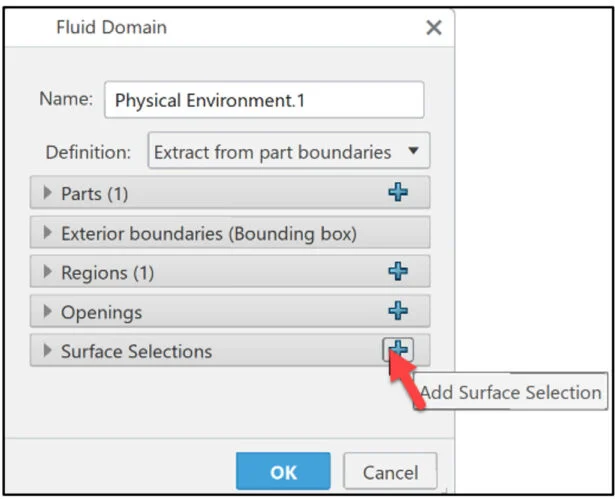Click the Fluid Domain title bar
Image resolution: width=615 pixels, height=499 pixels.
200,28
